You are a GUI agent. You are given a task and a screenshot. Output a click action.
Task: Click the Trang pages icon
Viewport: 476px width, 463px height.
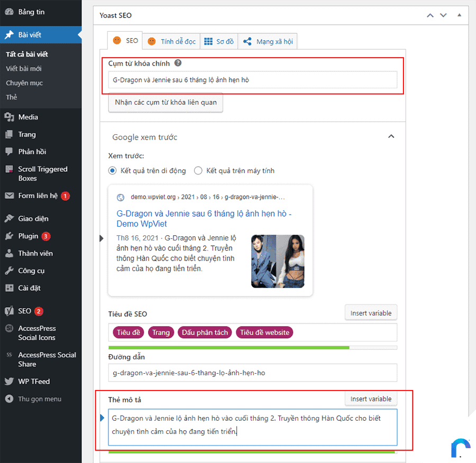click(9, 134)
